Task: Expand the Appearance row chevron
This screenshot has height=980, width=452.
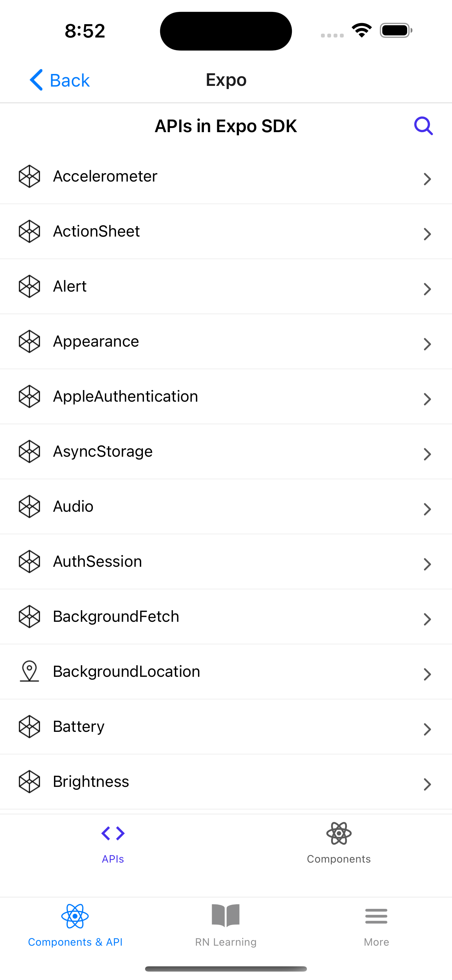Action: [427, 344]
